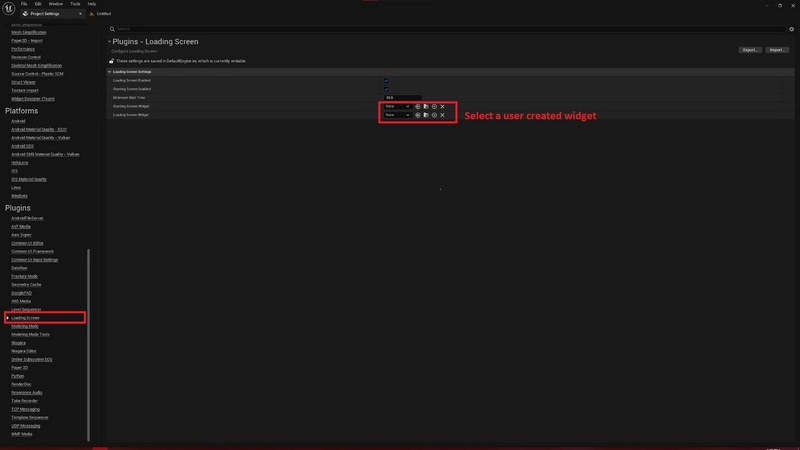The width and height of the screenshot is (800, 450).
Task: Browse to Starting Screen Widget asset
Action: [425, 106]
